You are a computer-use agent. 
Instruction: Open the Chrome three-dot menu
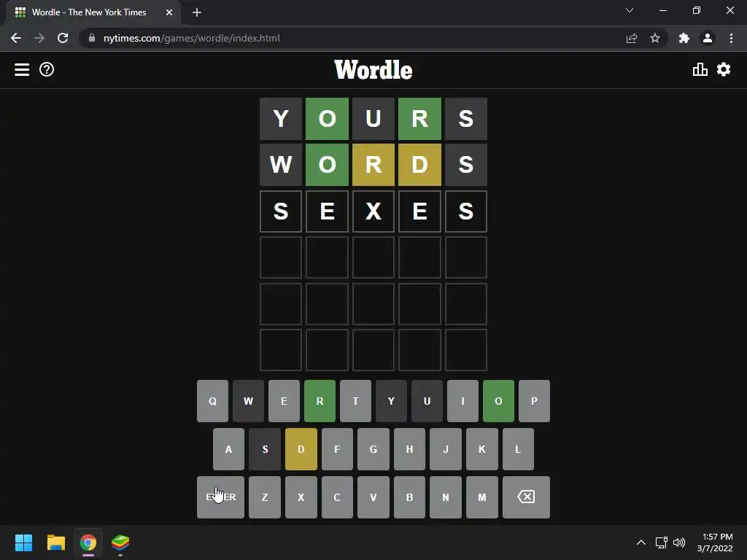tap(731, 38)
